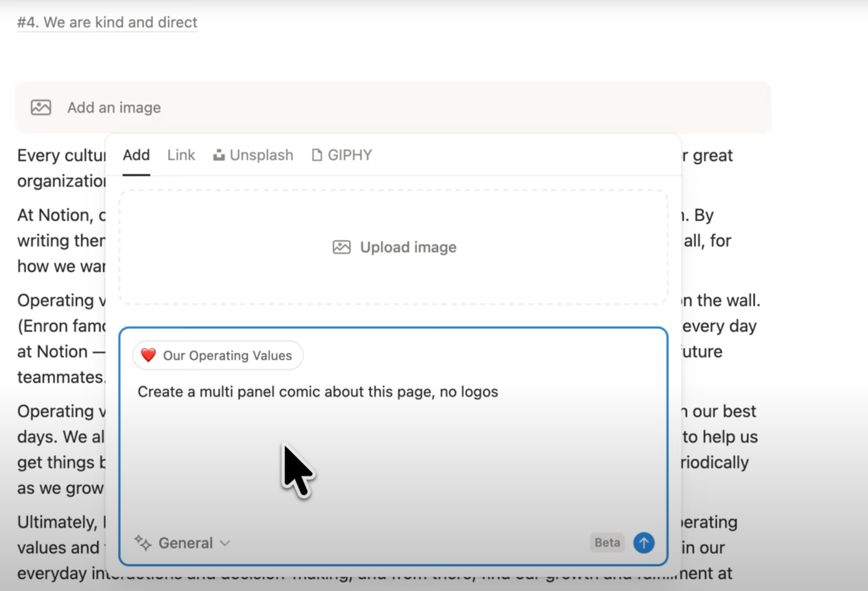This screenshot has height=591, width=868.
Task: Select the Unsplash logo icon
Action: [219, 155]
